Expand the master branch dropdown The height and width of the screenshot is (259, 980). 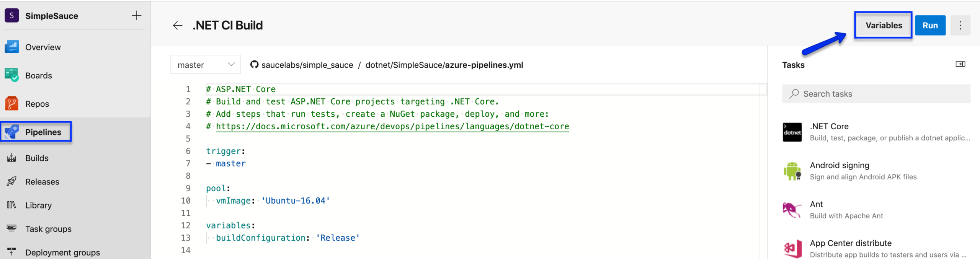tap(206, 65)
